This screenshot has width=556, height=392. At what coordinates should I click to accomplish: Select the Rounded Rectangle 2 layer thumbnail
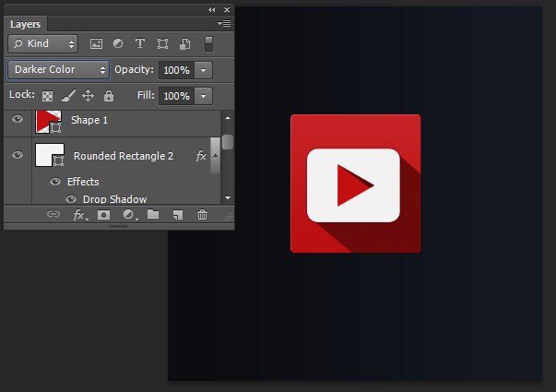(50, 155)
